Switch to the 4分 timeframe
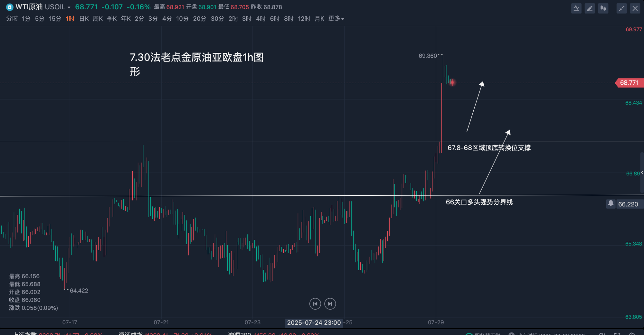Screen dimensions: 644x335 167,19
